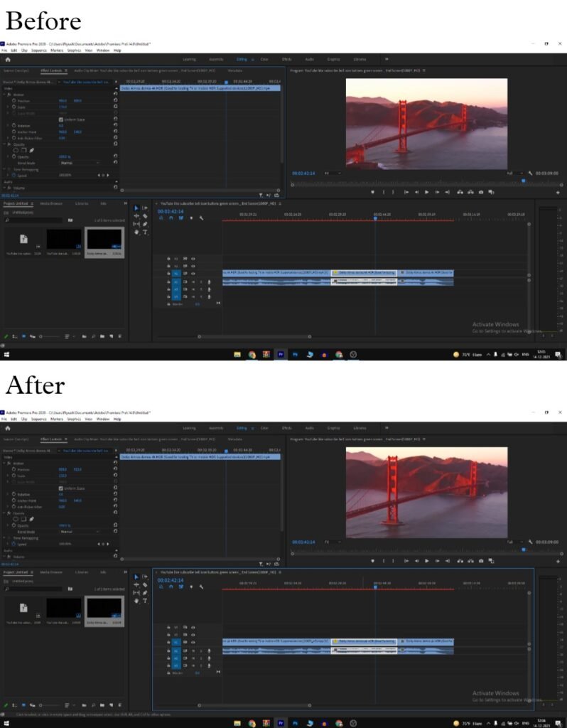567x728 pixels.
Task: Toggle the Rotation stopwatch in the Before screenshot
Action: [x=14, y=126]
